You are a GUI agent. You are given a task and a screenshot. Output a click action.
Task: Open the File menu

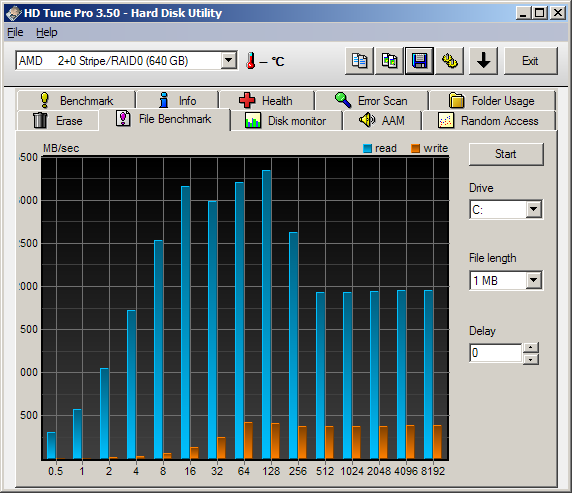15,32
